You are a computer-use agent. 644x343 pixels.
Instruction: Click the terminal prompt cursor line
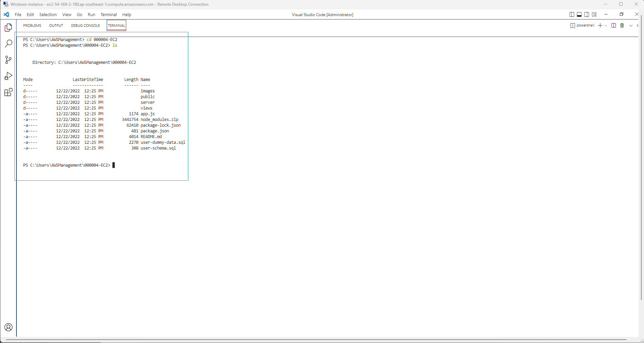point(69,165)
